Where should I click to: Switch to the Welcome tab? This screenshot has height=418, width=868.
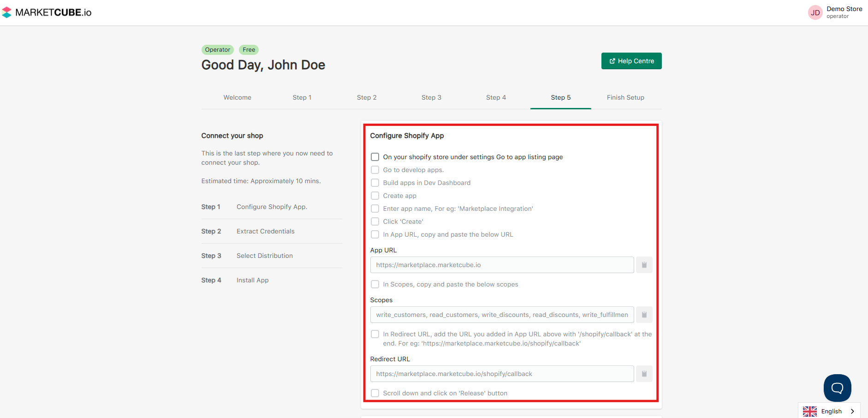tap(238, 97)
